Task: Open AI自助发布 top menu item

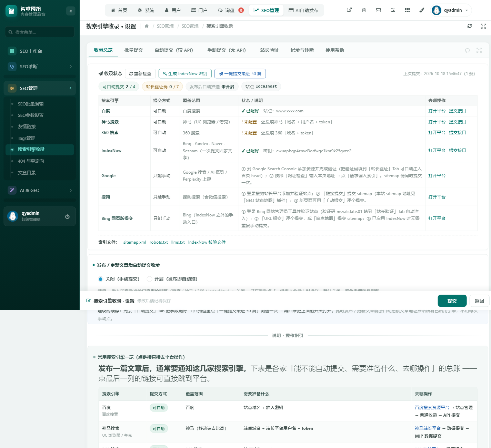Action: [303, 10]
